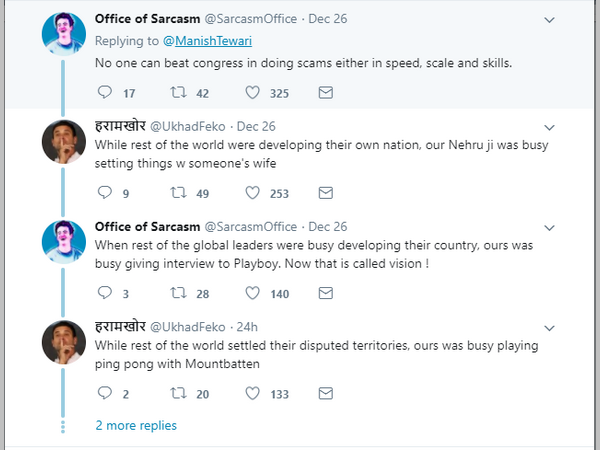Viewport: 600px width, 450px height.
Task: Like the congress scams tweet
Action: coord(253,93)
